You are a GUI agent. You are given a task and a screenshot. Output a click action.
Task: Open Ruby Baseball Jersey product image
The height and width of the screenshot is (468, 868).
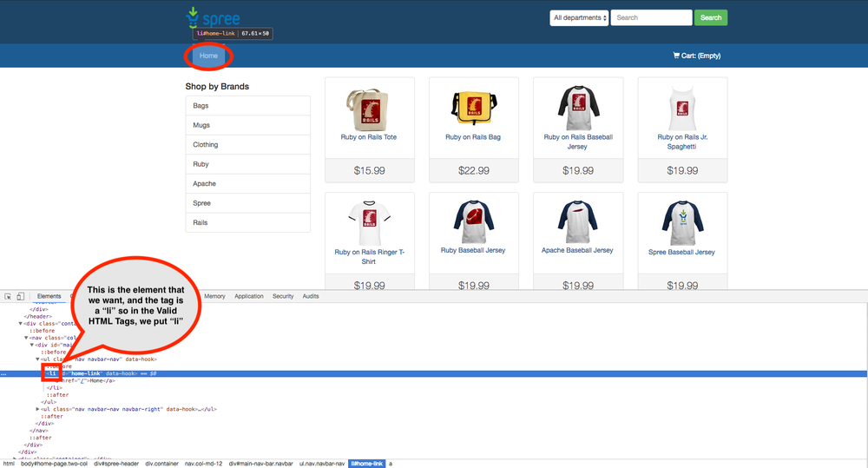(473, 222)
